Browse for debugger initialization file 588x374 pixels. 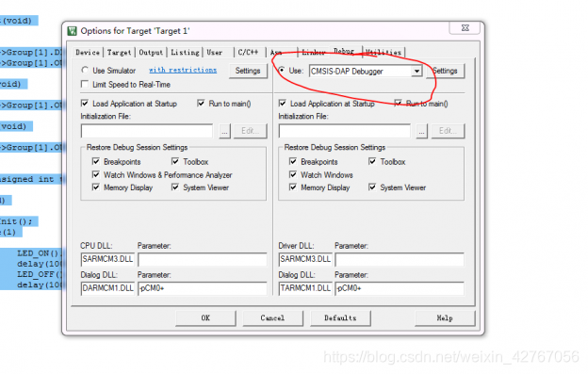tap(422, 131)
